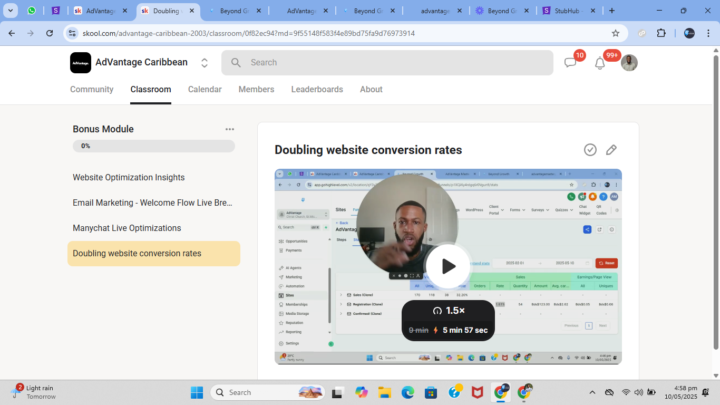Image resolution: width=720 pixels, height=405 pixels.
Task: Open a new browser tab
Action: click(612, 11)
